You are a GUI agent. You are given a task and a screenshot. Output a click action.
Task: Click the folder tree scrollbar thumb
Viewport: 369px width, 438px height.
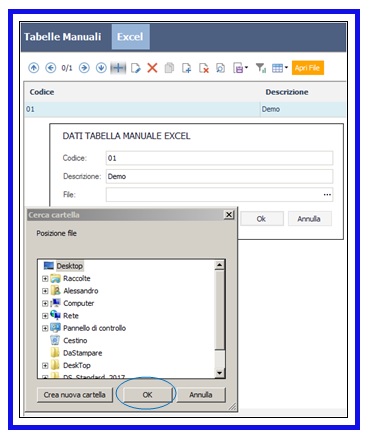[x=220, y=310]
